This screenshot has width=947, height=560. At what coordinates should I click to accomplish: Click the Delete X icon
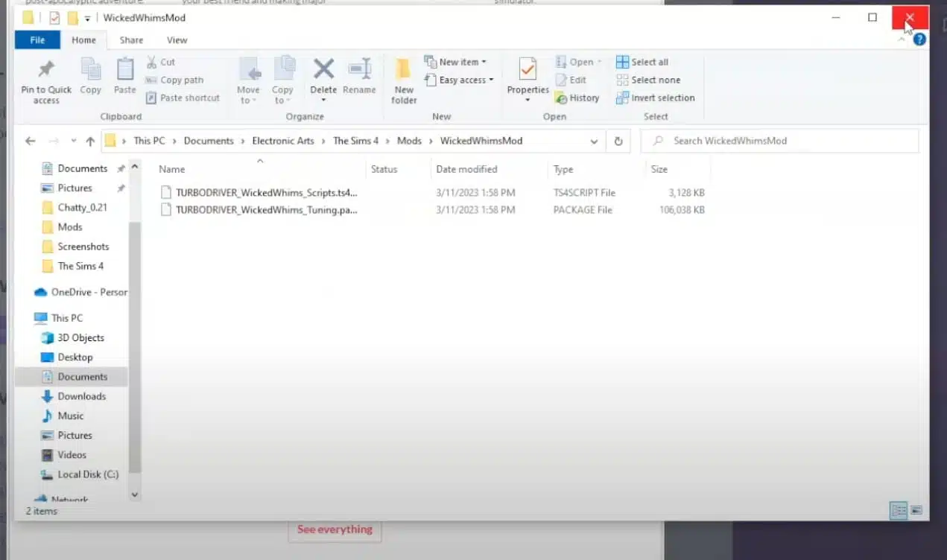pyautogui.click(x=323, y=69)
